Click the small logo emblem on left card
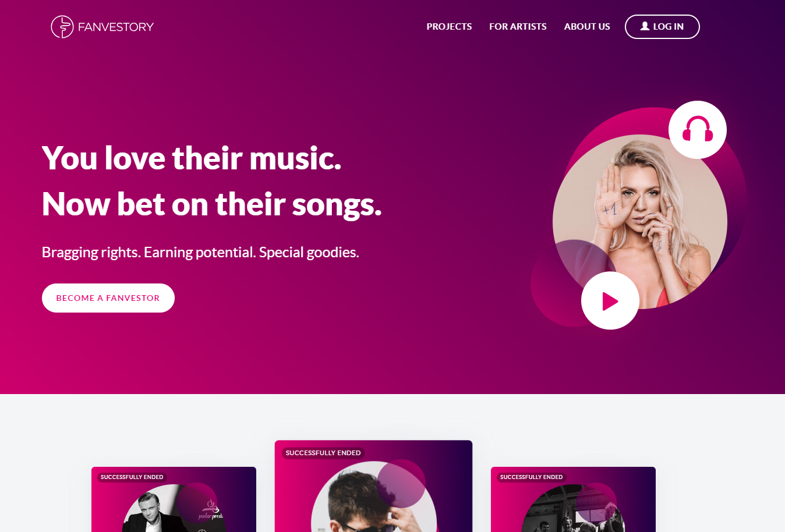 211,509
